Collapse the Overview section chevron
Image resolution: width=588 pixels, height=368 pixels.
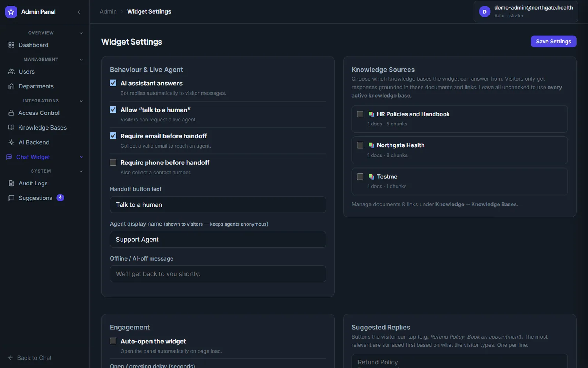pos(81,33)
